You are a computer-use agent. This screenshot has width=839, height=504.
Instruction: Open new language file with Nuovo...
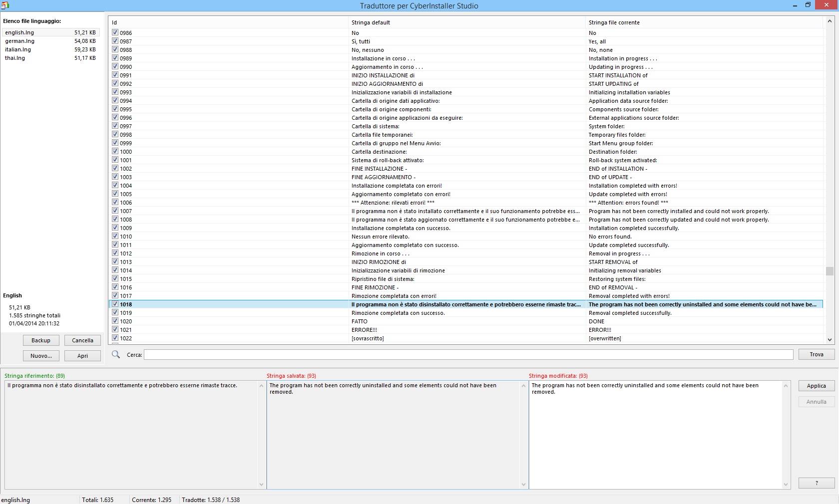click(x=41, y=356)
